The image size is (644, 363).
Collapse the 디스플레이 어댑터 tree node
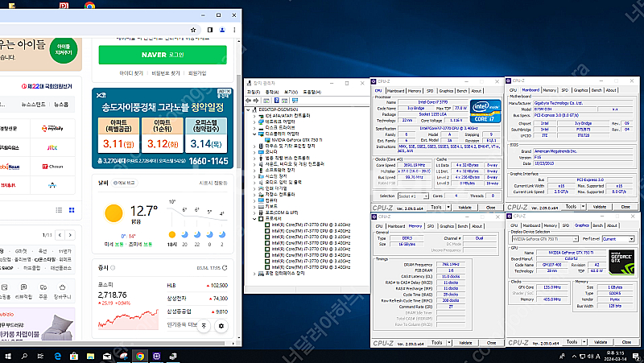click(x=254, y=134)
